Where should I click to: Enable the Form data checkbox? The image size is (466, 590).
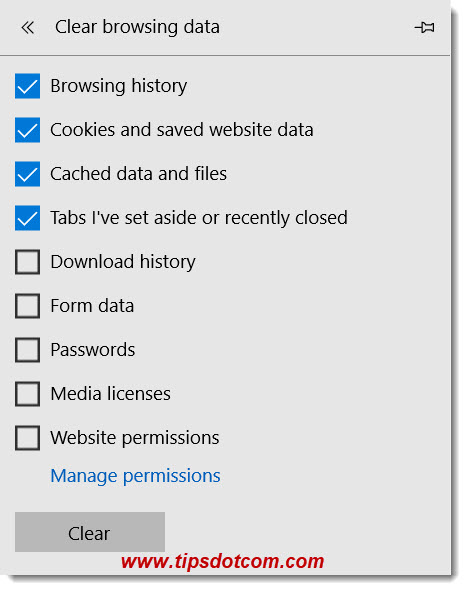pos(27,306)
